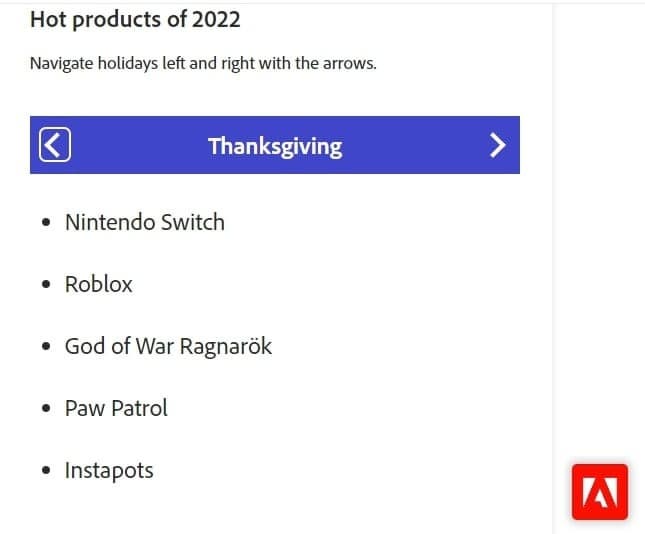Click the bullet beside Nintendo Switch
This screenshot has height=534, width=645.
click(x=47, y=223)
